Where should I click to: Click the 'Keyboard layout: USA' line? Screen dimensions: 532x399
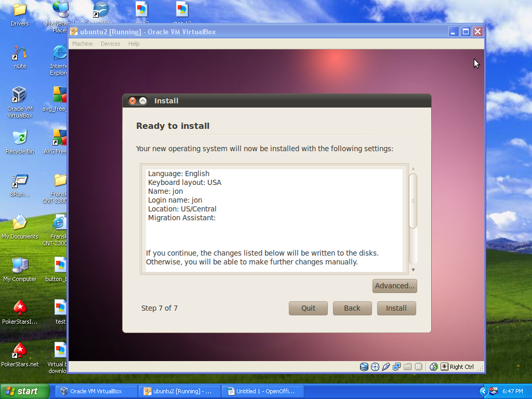click(184, 182)
